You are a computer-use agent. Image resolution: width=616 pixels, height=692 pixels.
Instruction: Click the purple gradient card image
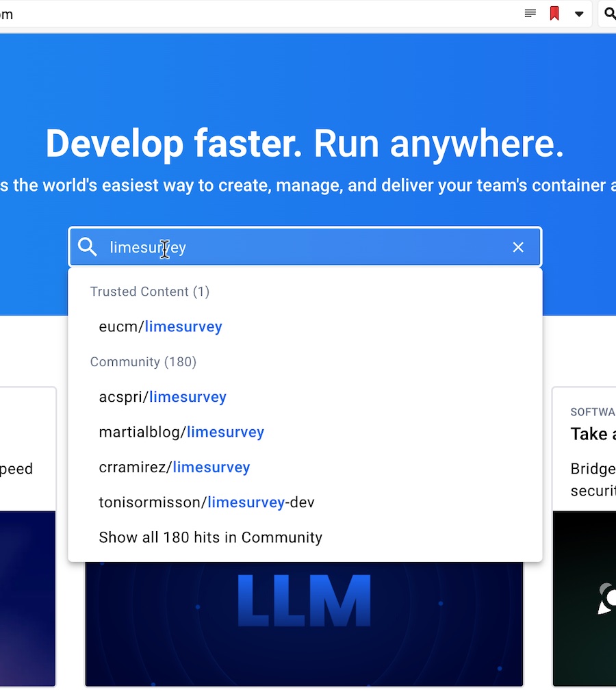[28, 598]
